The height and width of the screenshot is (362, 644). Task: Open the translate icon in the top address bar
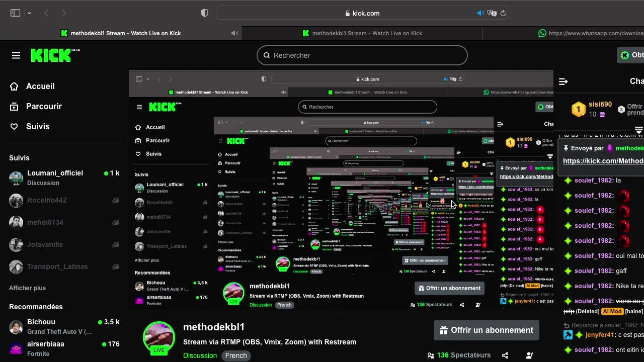click(492, 13)
